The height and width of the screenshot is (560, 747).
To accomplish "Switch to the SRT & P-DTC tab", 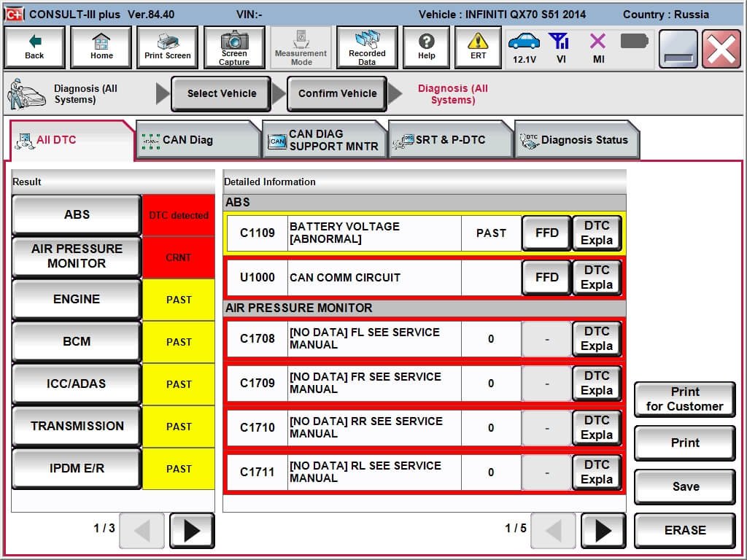I will coord(450,140).
